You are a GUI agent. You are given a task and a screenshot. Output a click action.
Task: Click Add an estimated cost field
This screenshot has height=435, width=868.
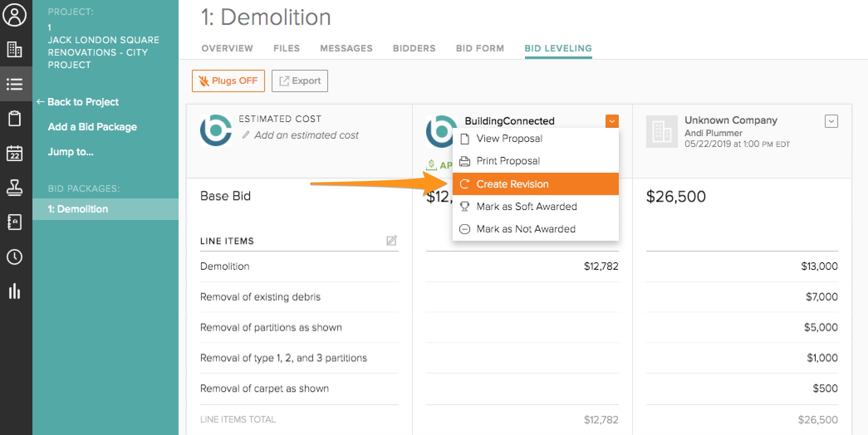coord(306,135)
